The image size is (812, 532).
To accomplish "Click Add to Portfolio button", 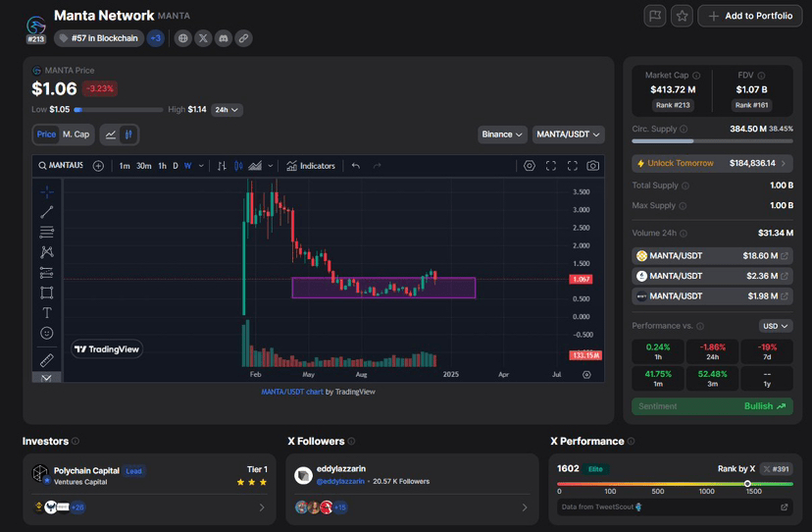I will (749, 16).
